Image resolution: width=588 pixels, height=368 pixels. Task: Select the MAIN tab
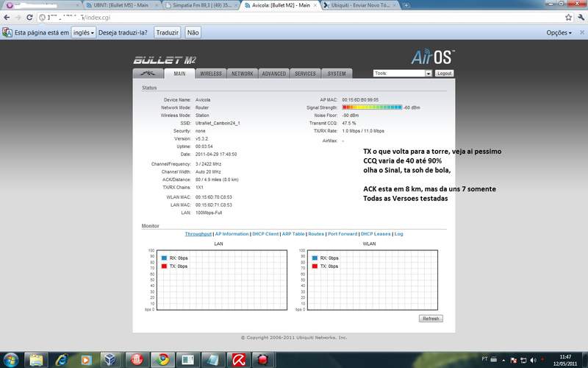tap(179, 73)
